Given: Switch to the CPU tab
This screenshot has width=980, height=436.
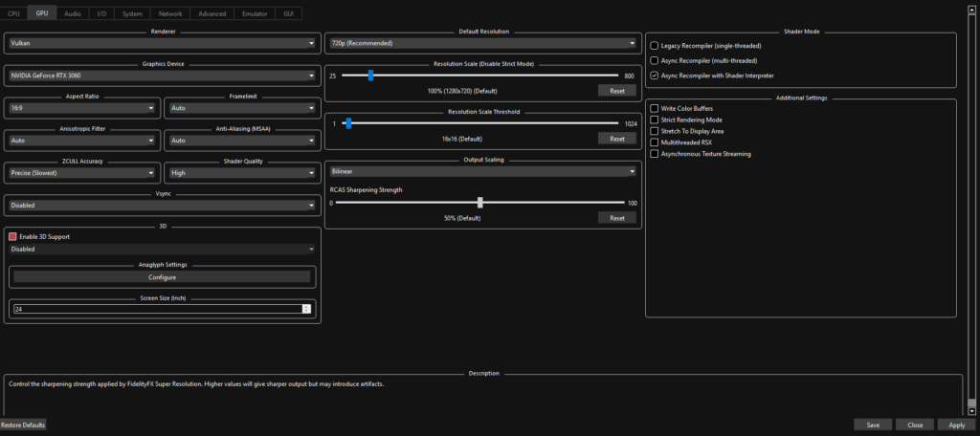Looking at the screenshot, I should 13,13.
